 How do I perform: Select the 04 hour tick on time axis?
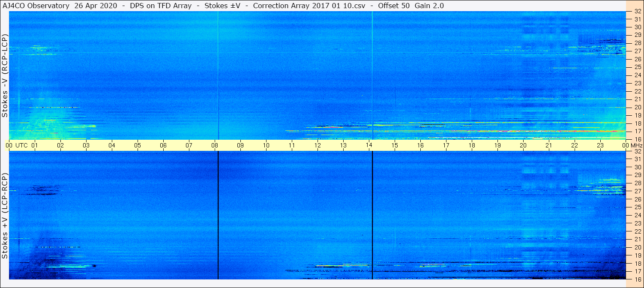click(x=112, y=145)
